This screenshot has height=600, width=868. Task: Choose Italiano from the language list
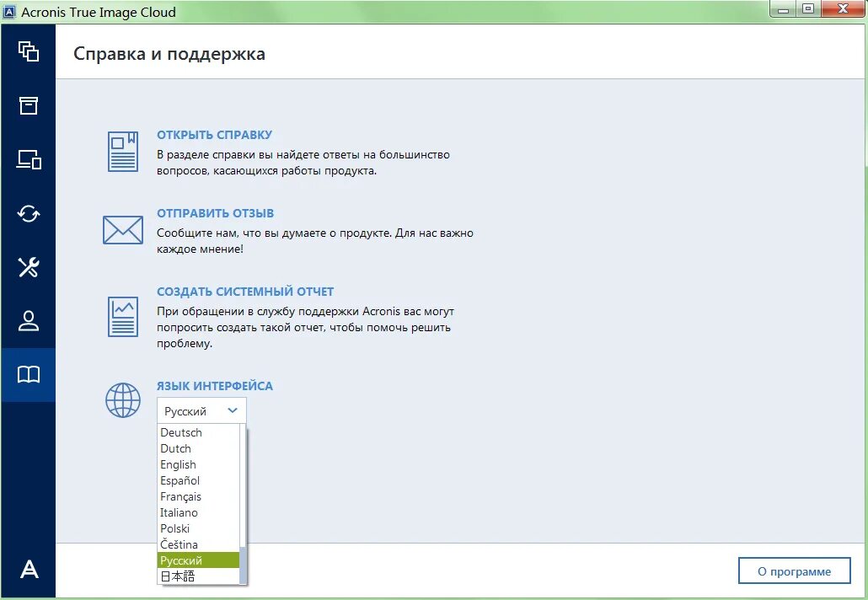(198, 512)
